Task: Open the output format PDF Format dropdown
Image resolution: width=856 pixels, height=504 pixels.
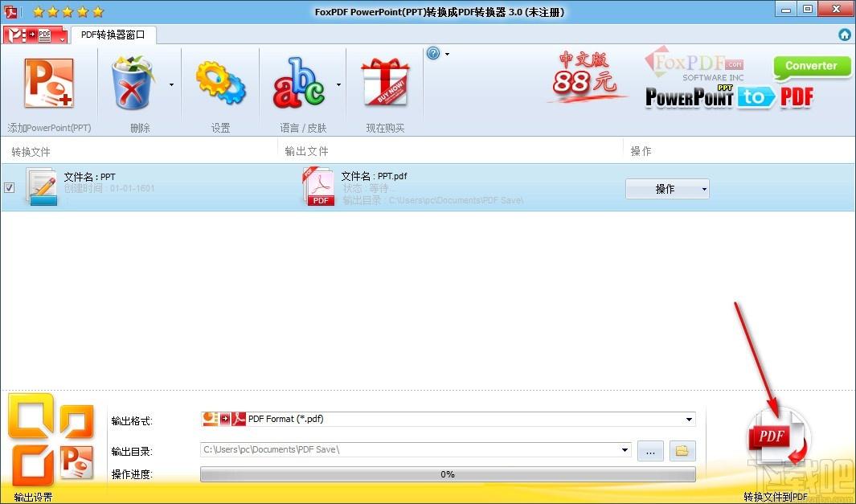Action: pyautogui.click(x=448, y=419)
